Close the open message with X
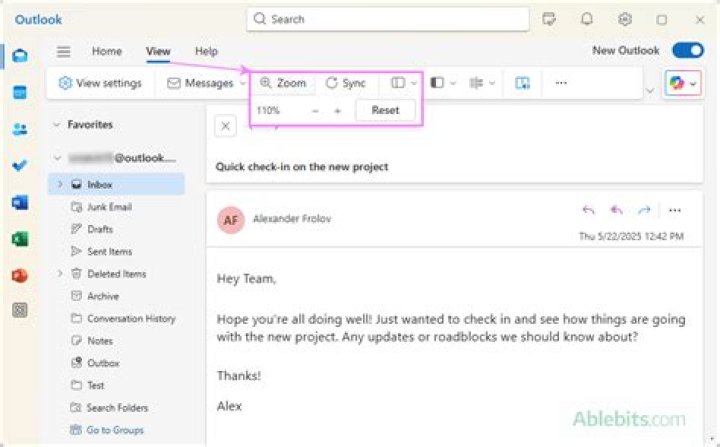Screen dimensions: 720x447 [x=225, y=126]
